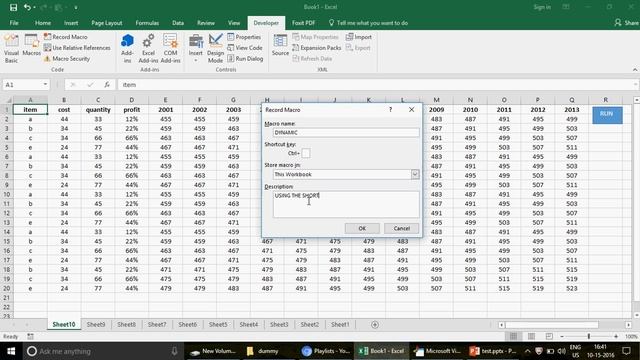Screen dimensions: 640x360
Task: Open Excel Add-ins
Action: coord(148,49)
